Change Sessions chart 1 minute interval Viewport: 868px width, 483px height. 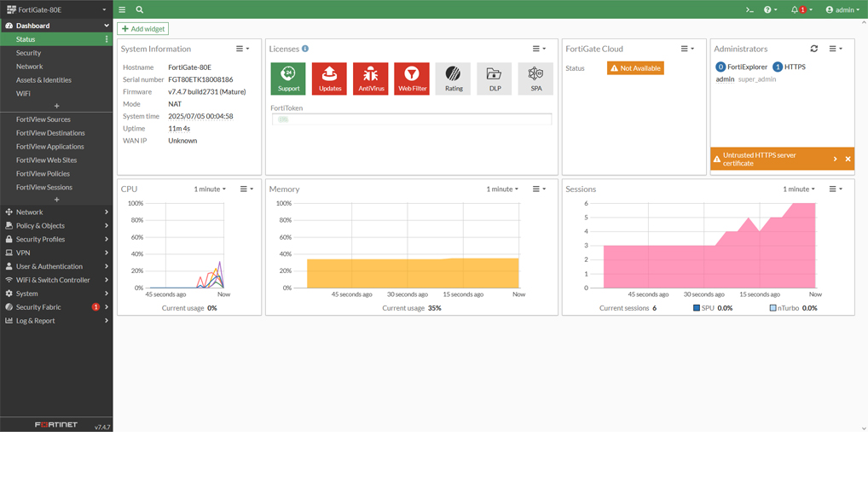pos(799,189)
